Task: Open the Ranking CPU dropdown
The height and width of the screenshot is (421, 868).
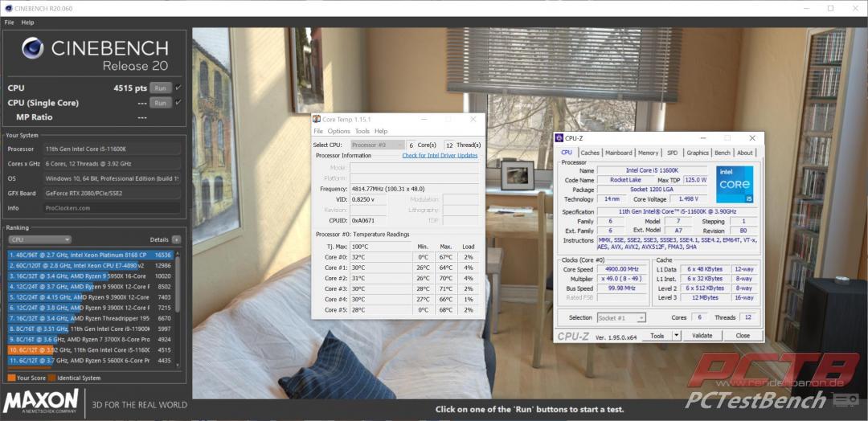Action: 39,239
